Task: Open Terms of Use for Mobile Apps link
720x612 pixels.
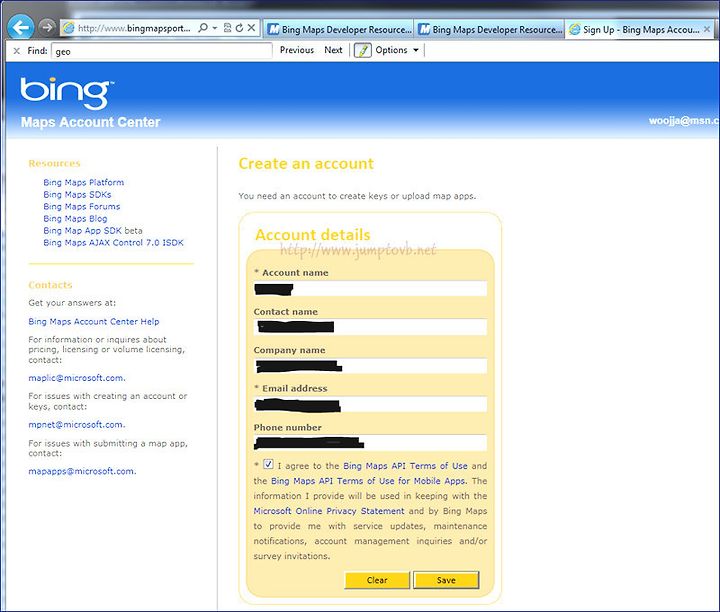Action: [x=368, y=481]
